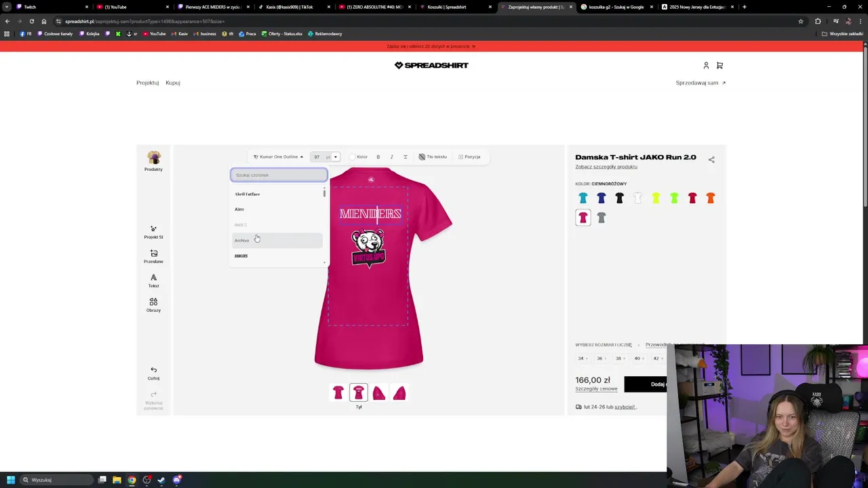Open the Obrazy images panel
868x488 pixels.
[153, 305]
